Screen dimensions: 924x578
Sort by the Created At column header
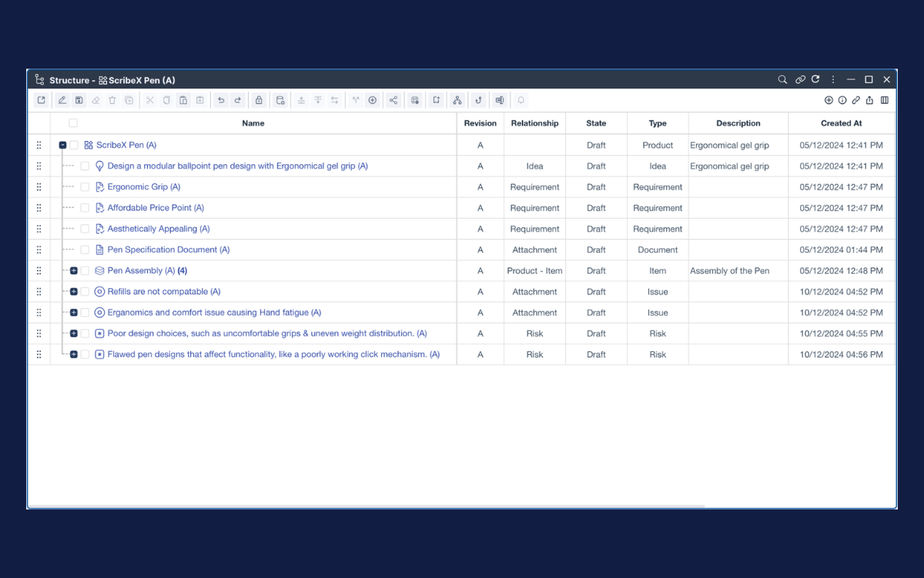841,123
